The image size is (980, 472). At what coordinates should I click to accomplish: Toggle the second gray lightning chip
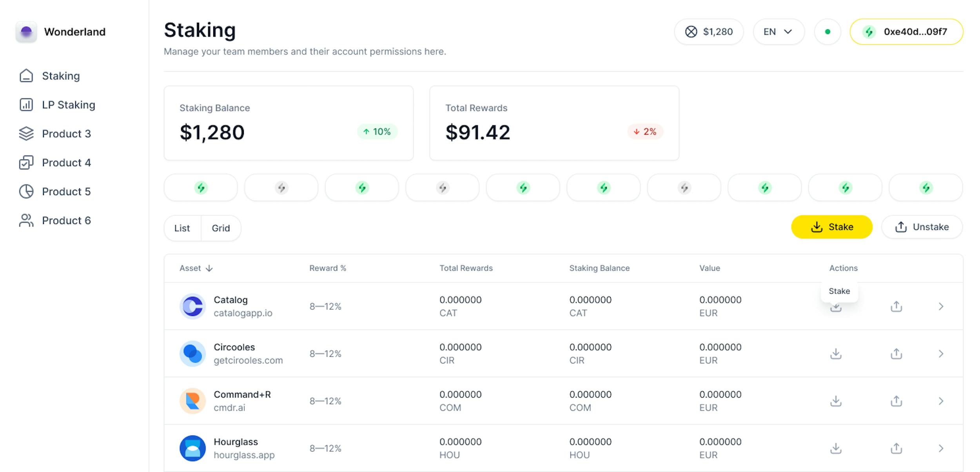(443, 188)
